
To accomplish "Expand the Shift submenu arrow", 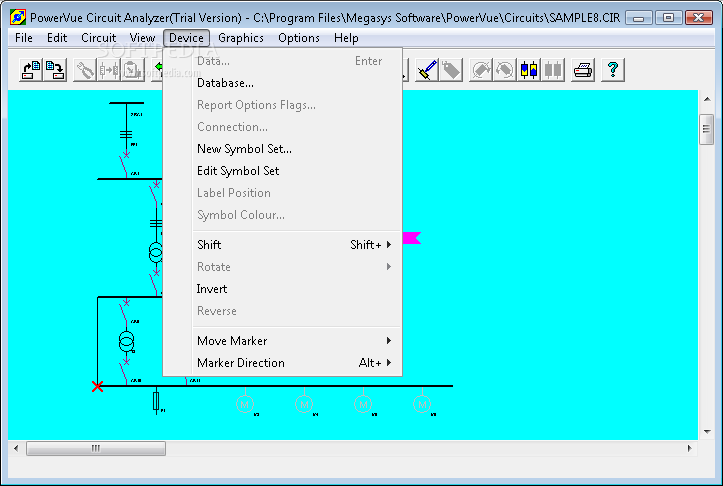I will 389,245.
